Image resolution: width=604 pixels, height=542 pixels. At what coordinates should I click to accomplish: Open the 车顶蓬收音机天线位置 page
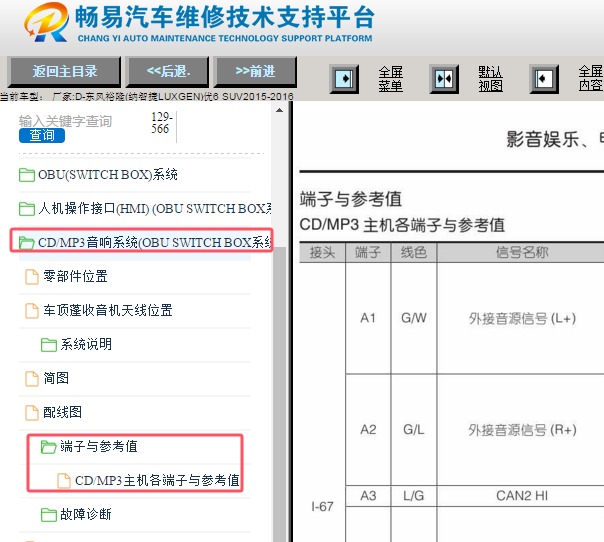coord(107,310)
